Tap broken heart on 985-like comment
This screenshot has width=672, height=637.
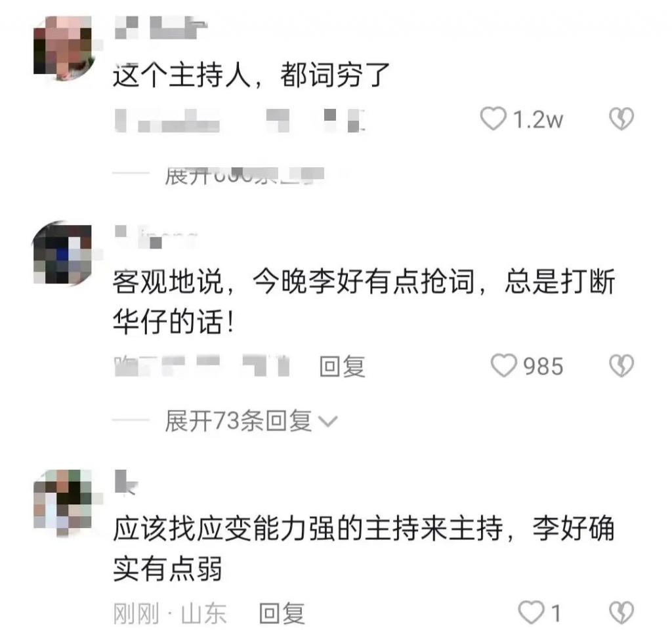(621, 365)
